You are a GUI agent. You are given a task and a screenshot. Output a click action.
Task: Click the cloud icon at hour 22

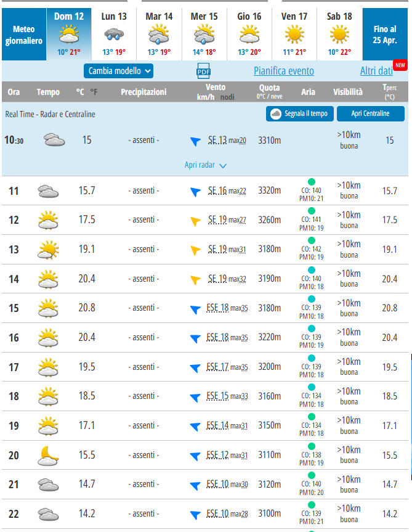coord(48,514)
